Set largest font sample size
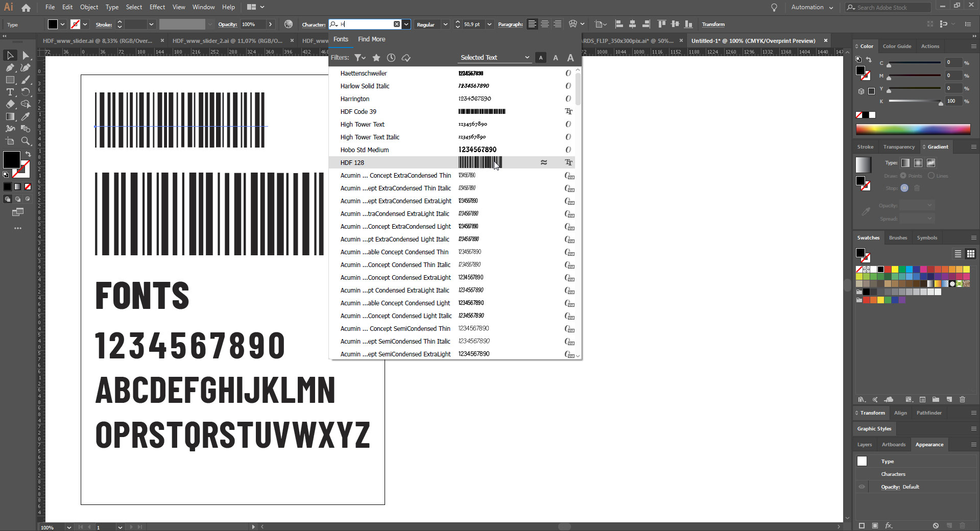 570,58
